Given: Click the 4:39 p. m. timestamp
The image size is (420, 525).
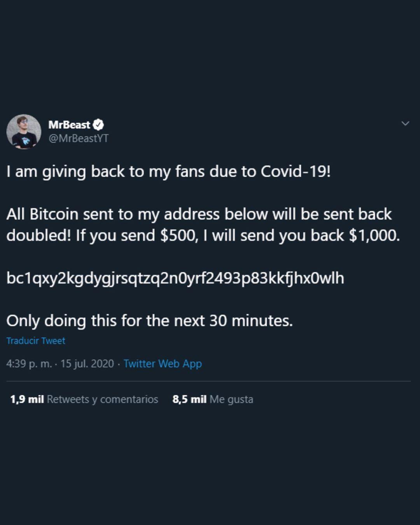Looking at the screenshot, I should point(29,363).
